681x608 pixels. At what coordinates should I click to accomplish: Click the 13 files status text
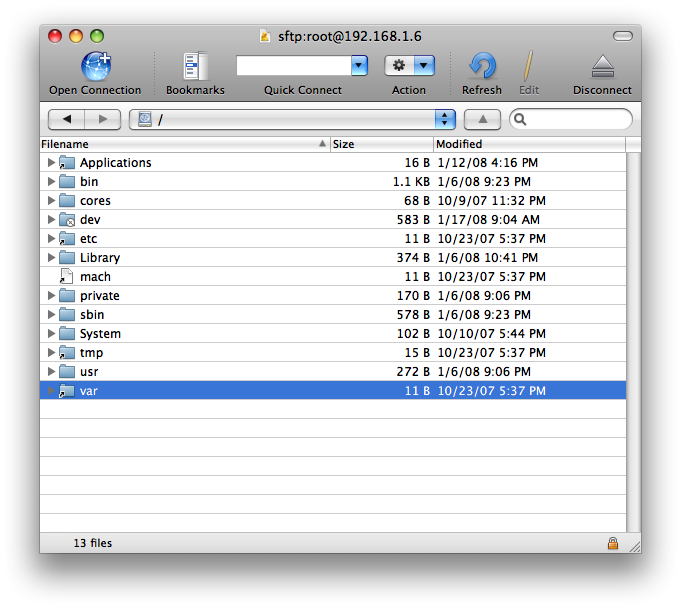point(93,543)
